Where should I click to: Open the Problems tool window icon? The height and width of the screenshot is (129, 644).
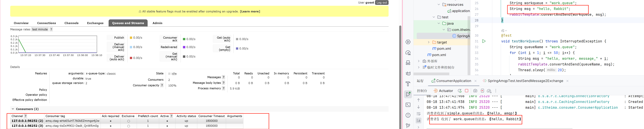click(x=408, y=115)
